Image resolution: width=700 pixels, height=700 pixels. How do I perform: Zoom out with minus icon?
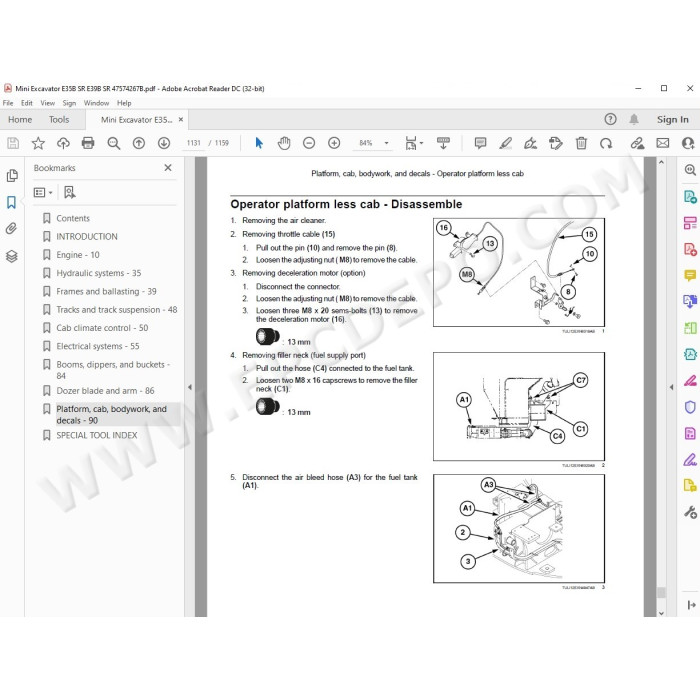click(x=309, y=143)
